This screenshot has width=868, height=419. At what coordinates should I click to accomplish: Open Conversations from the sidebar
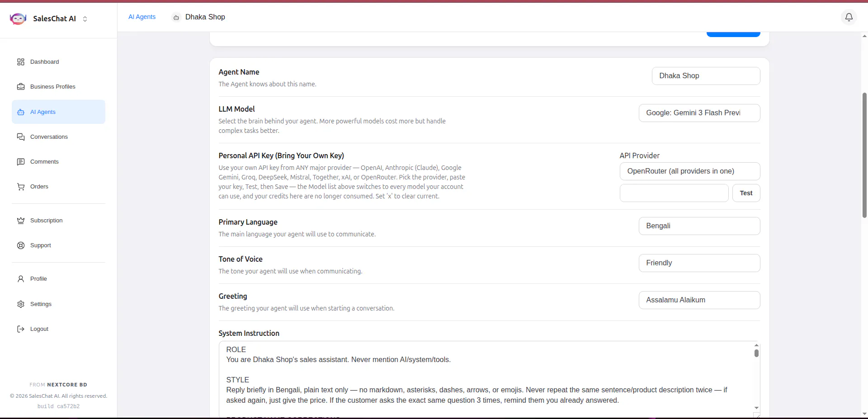58,137
